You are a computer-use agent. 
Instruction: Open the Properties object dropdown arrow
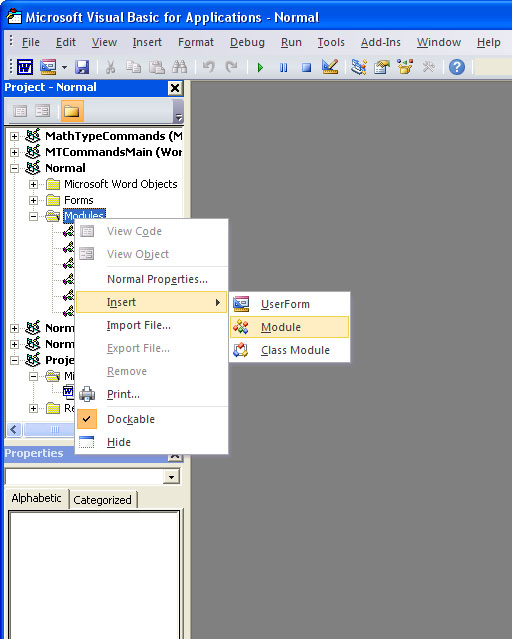click(x=171, y=477)
